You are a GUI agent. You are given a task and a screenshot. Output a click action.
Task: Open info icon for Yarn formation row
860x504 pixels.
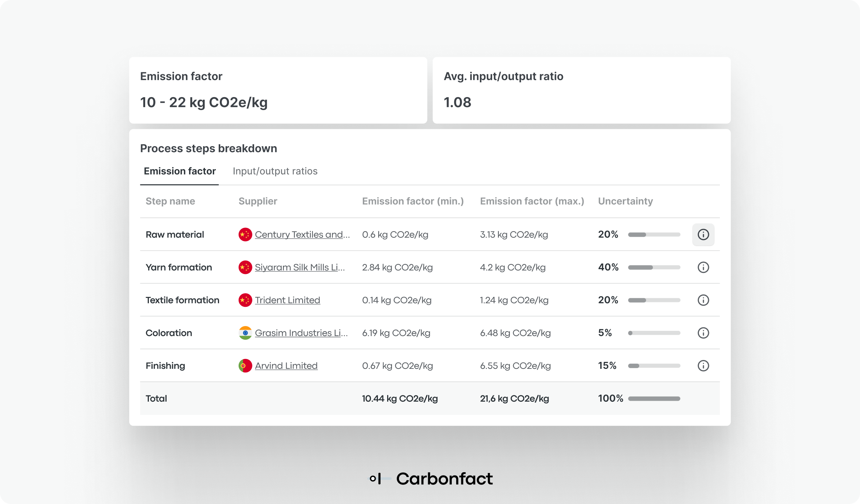[x=703, y=267]
